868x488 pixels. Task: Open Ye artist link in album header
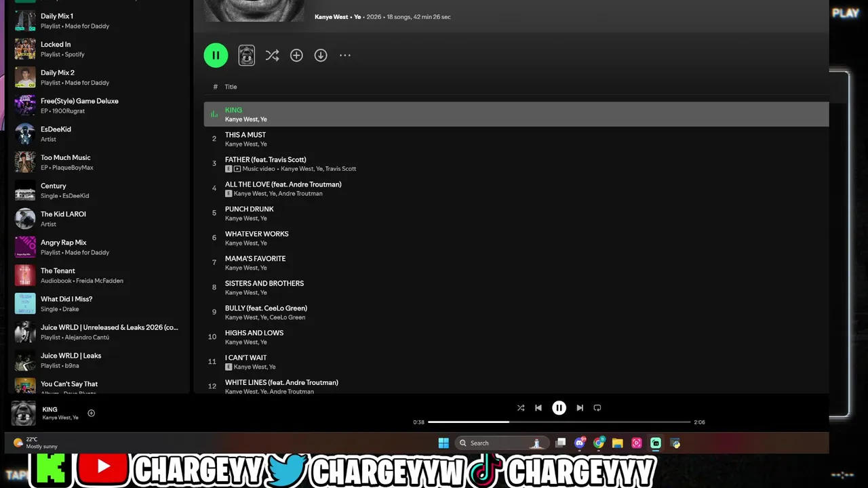pyautogui.click(x=357, y=17)
